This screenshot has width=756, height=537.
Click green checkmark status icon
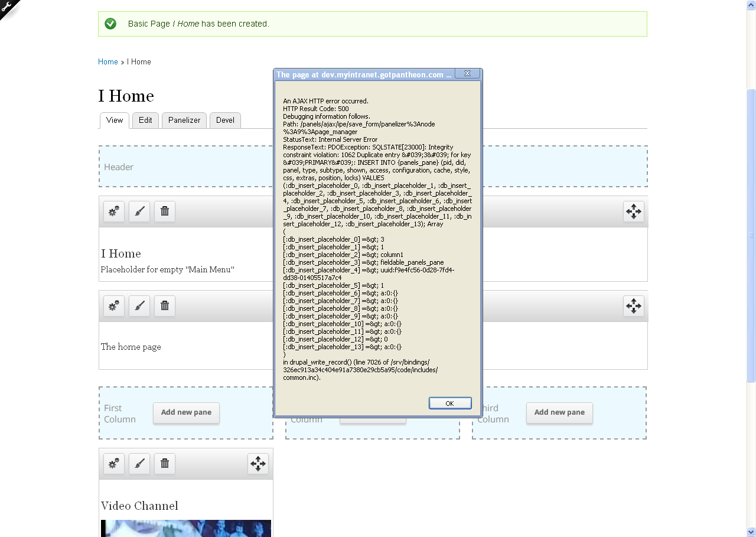(110, 24)
